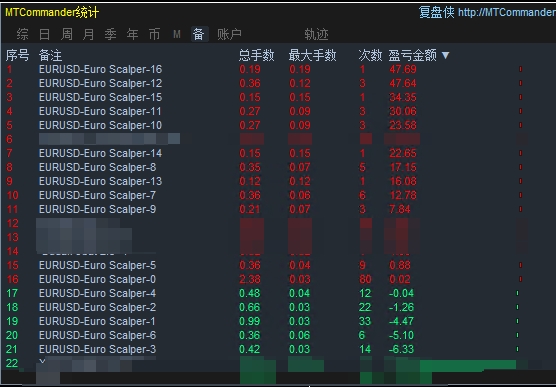Click loss value -1.26
The height and width of the screenshot is (387, 556).
pos(401,307)
